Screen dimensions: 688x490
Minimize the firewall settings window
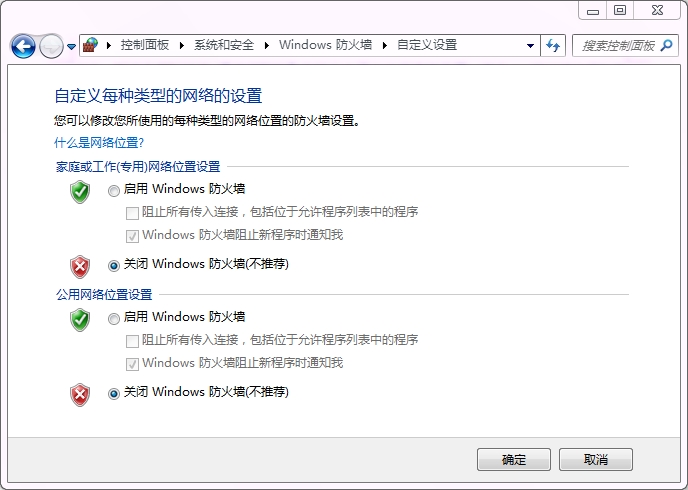point(593,11)
